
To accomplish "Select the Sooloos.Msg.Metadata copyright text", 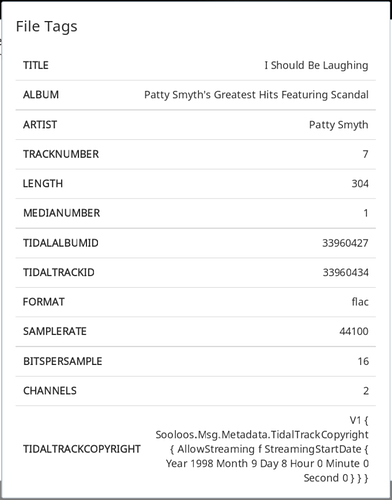I will (x=262, y=449).
